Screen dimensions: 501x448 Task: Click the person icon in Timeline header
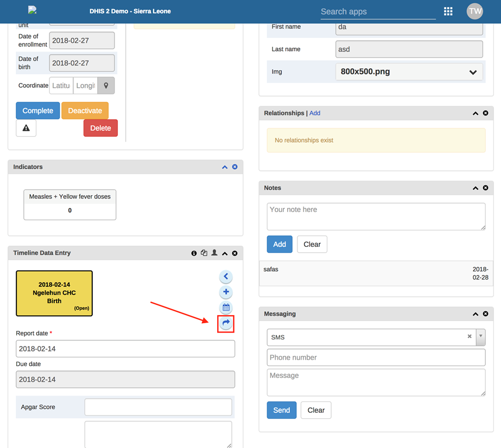pyautogui.click(x=214, y=253)
